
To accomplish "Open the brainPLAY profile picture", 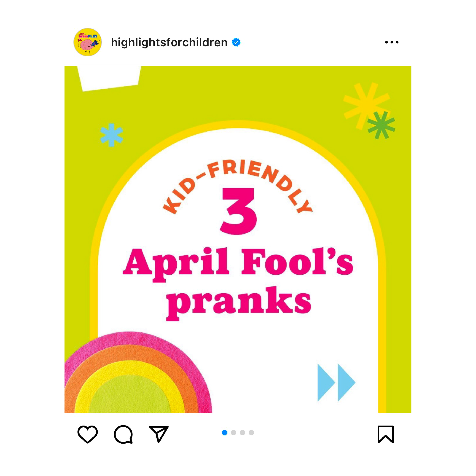I will point(88,42).
